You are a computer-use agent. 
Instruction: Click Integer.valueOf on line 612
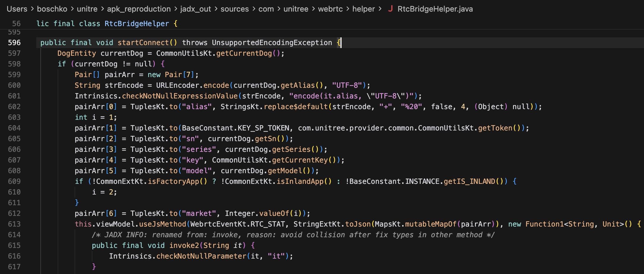coord(257,214)
